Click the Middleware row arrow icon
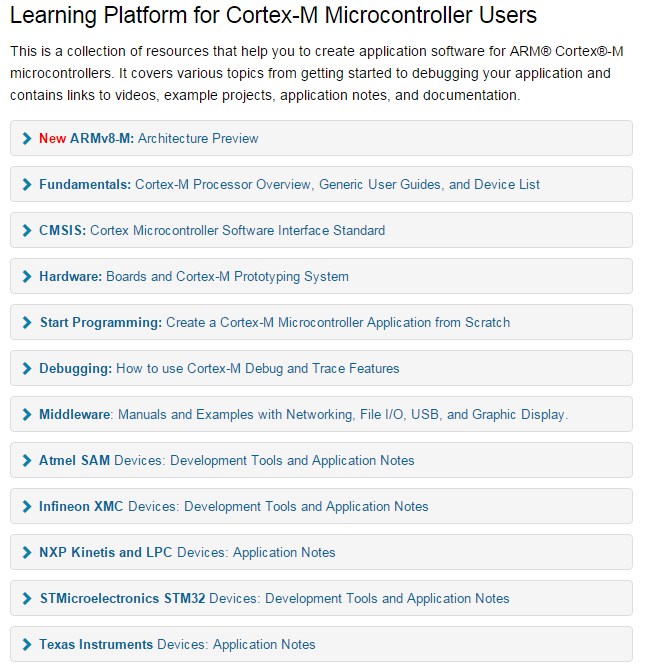The width and height of the screenshot is (645, 670). 27,414
